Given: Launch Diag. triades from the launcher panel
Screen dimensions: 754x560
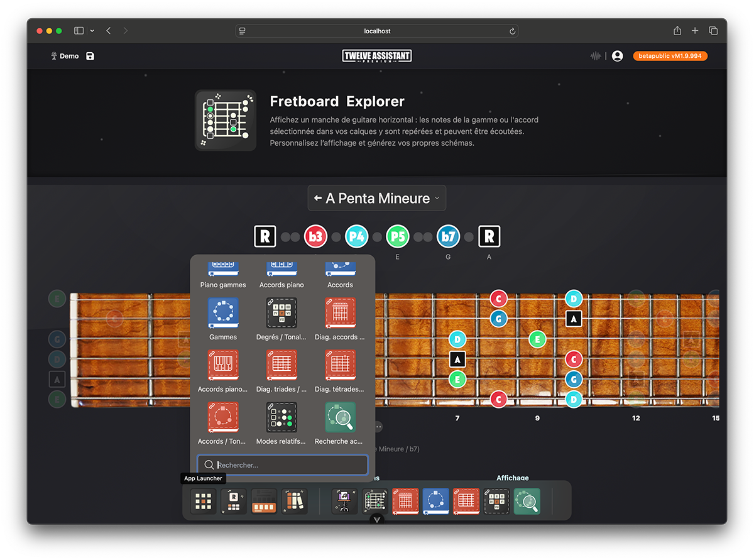Looking at the screenshot, I should (x=281, y=372).
